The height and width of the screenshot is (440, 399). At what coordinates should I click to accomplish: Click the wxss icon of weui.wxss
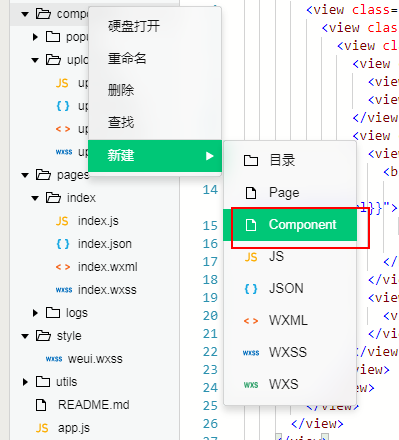pyautogui.click(x=54, y=359)
